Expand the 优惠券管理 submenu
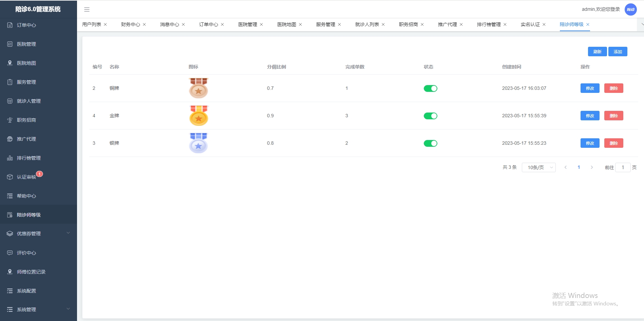 [x=38, y=234]
